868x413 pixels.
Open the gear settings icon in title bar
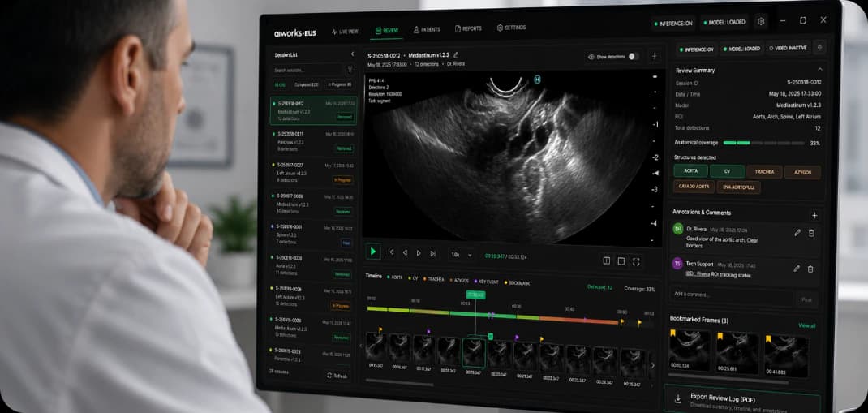[x=761, y=22]
